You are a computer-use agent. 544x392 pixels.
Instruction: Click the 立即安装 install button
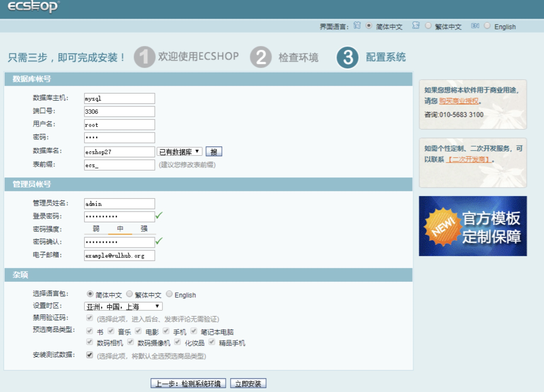(248, 383)
